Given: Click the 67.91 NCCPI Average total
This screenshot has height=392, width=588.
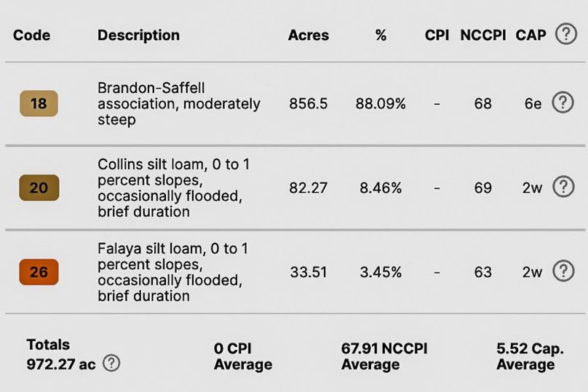Looking at the screenshot, I should click(x=384, y=356).
